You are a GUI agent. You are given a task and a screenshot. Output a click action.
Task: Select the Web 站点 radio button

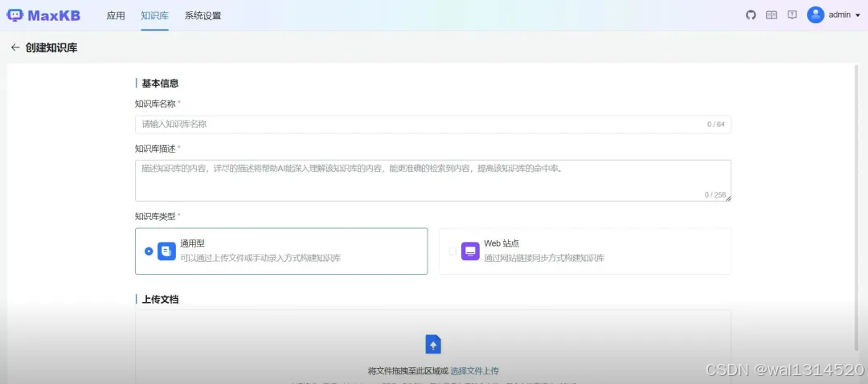(x=452, y=251)
